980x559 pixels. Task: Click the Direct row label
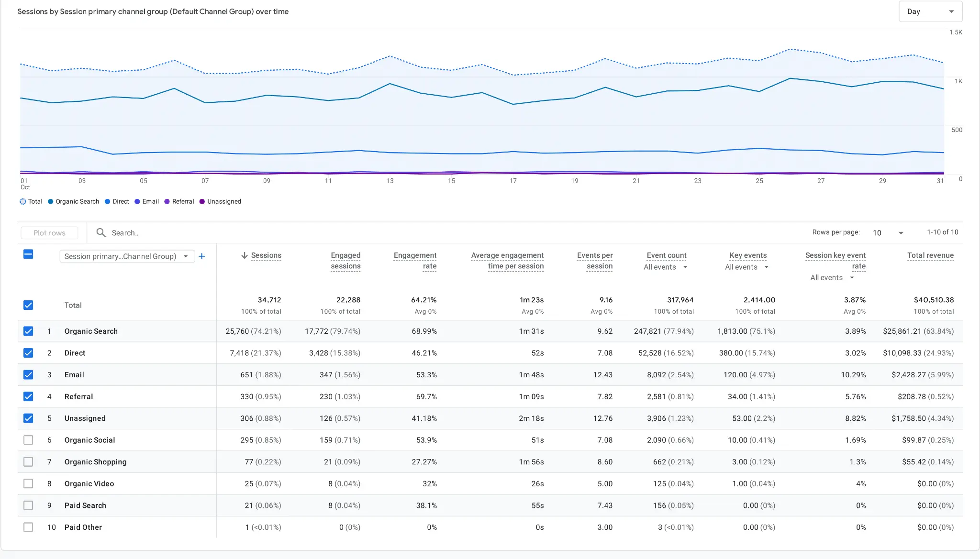(75, 353)
